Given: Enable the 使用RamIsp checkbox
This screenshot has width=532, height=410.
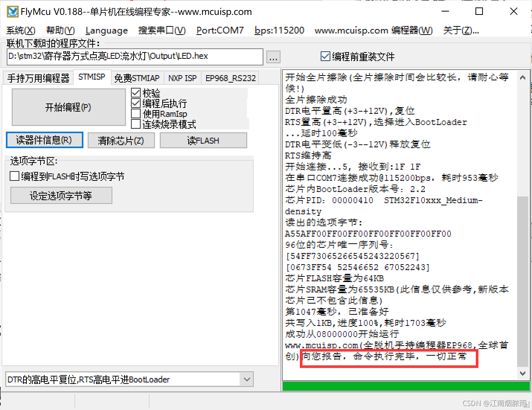Looking at the screenshot, I should pyautogui.click(x=136, y=113).
